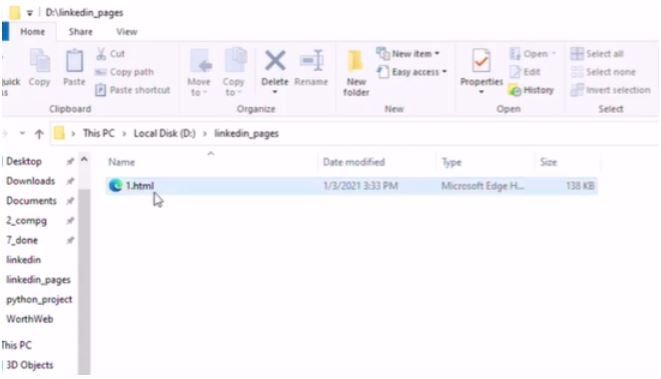Expand the Easy access dropdown
Image resolution: width=661 pixels, height=379 pixels.
tap(411, 72)
